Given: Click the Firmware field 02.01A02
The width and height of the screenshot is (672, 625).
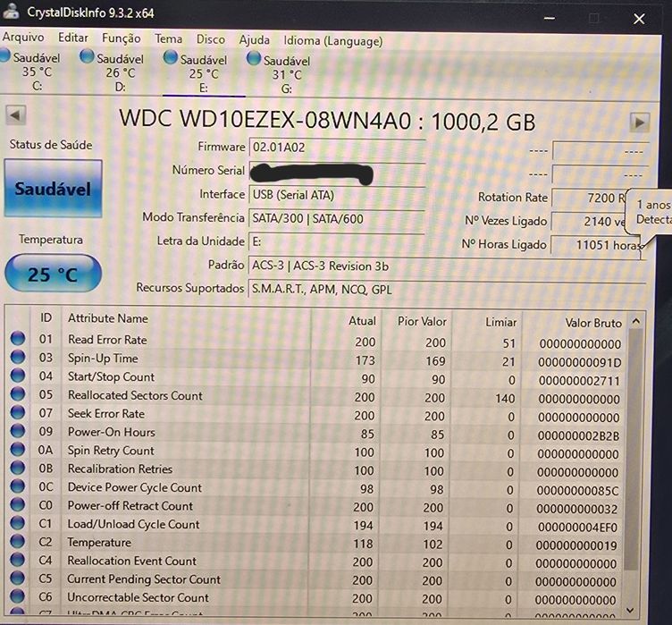Looking at the screenshot, I should (x=337, y=148).
